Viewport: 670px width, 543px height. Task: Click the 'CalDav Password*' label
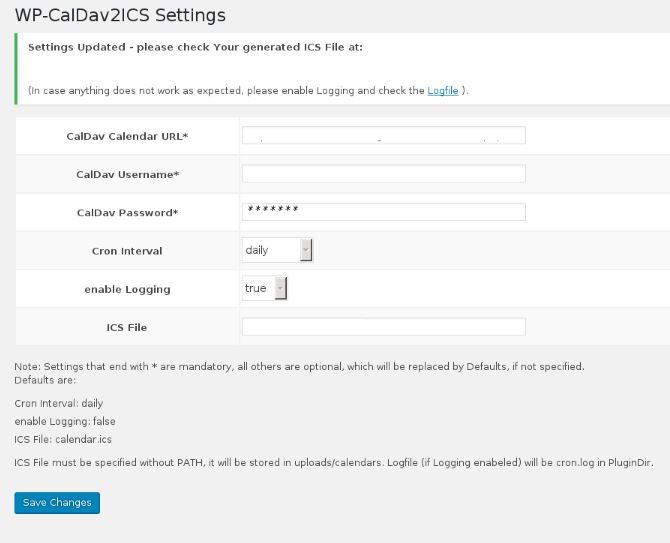127,213
